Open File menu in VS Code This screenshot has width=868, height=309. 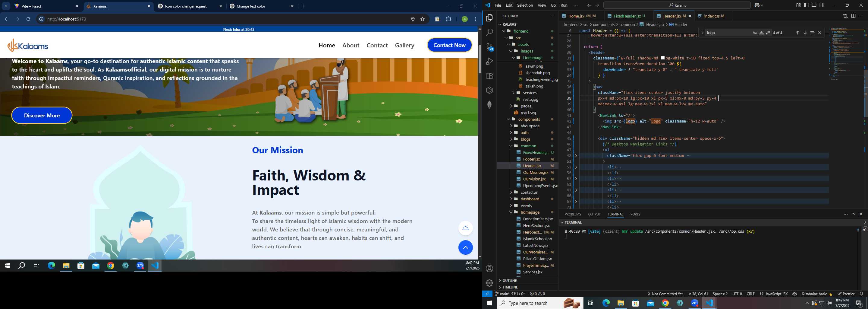(498, 5)
